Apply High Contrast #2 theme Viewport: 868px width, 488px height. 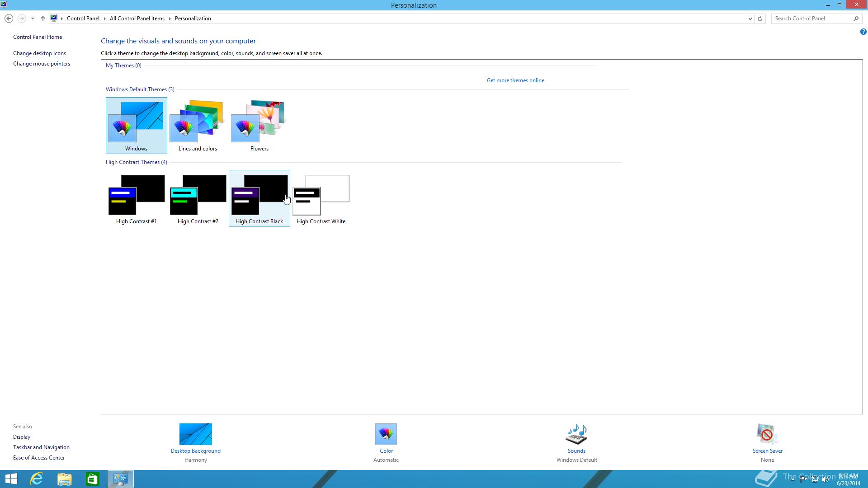[x=198, y=198]
